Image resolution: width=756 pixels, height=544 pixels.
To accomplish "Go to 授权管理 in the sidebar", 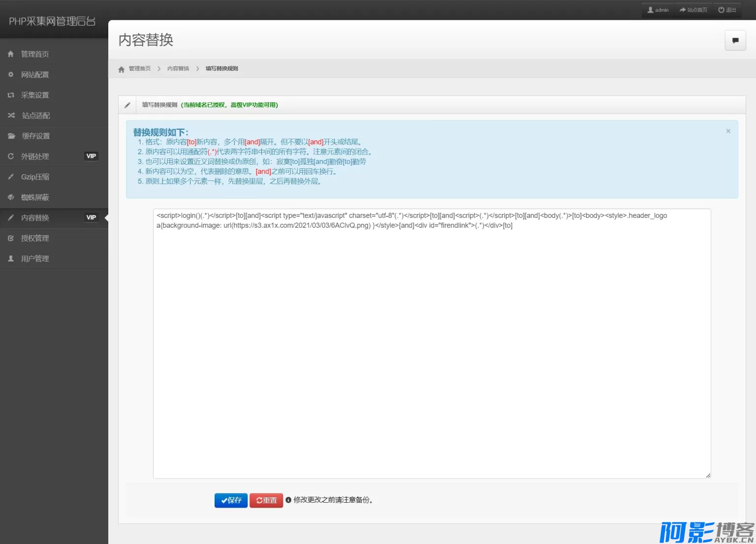I will click(35, 239).
